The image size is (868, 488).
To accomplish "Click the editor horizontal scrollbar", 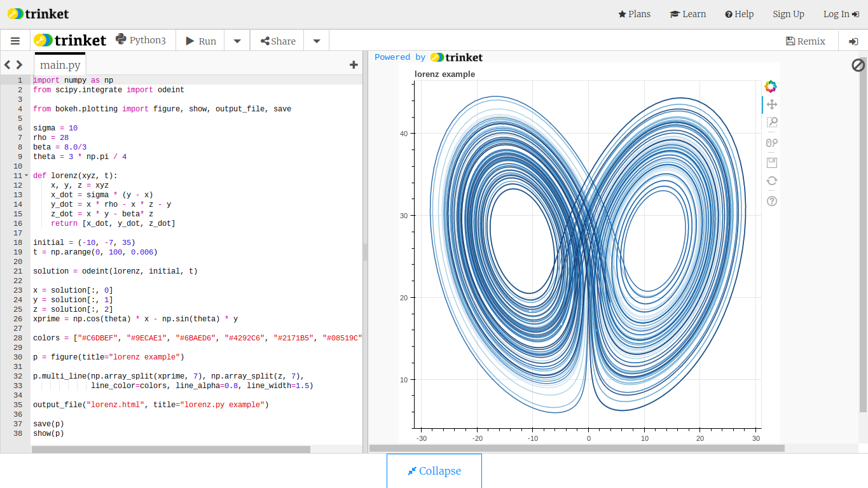I will [x=170, y=449].
